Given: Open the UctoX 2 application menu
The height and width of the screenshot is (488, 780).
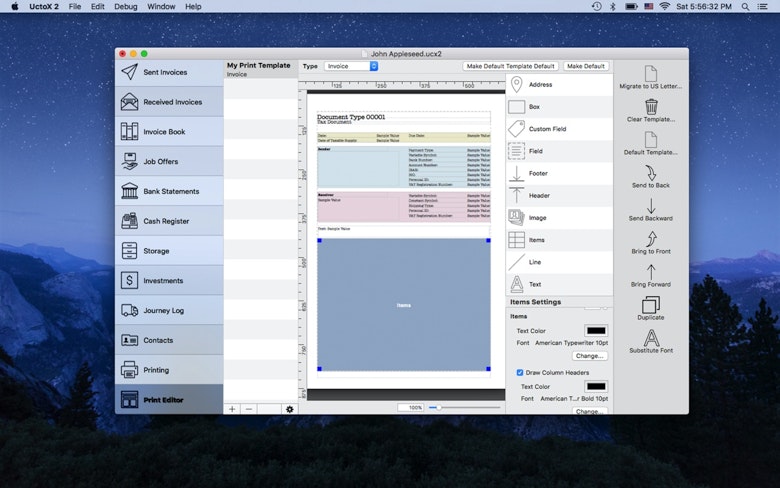Looking at the screenshot, I should (x=44, y=6).
